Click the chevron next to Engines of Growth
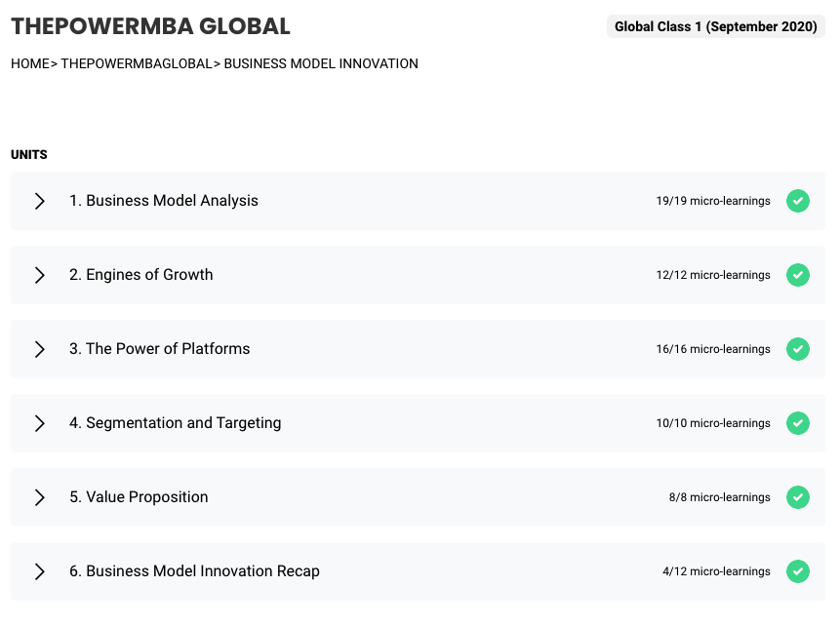The height and width of the screenshot is (626, 840). coord(39,275)
